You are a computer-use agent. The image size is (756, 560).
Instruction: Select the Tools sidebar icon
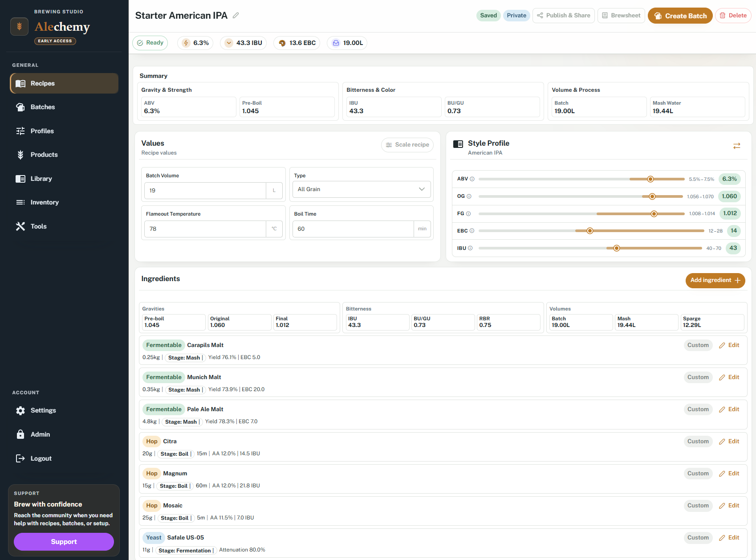pos(20,226)
